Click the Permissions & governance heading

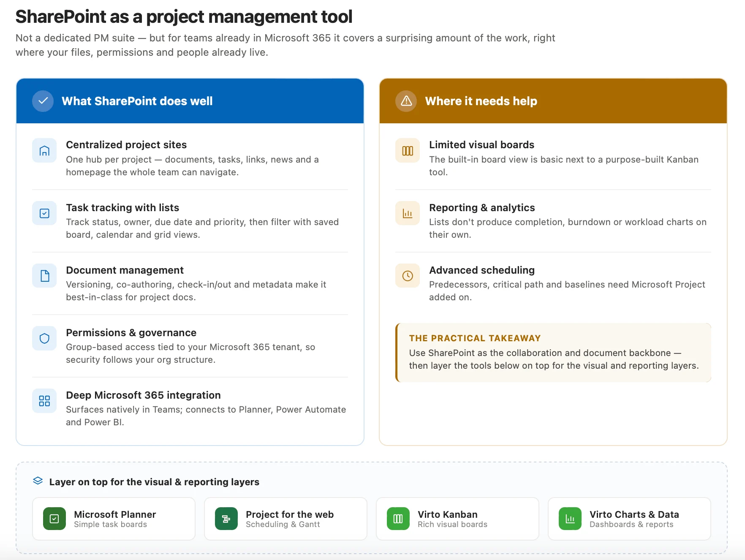pos(131,333)
